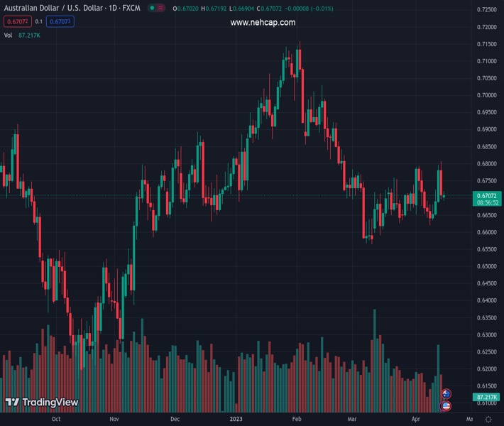Click the red sell price 0.67072 box
Image resolution: width=504 pixels, height=426 pixels.
pyautogui.click(x=16, y=21)
